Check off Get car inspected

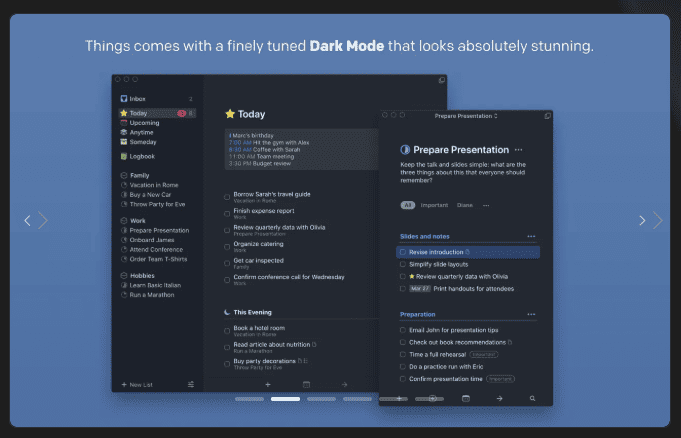coord(227,263)
